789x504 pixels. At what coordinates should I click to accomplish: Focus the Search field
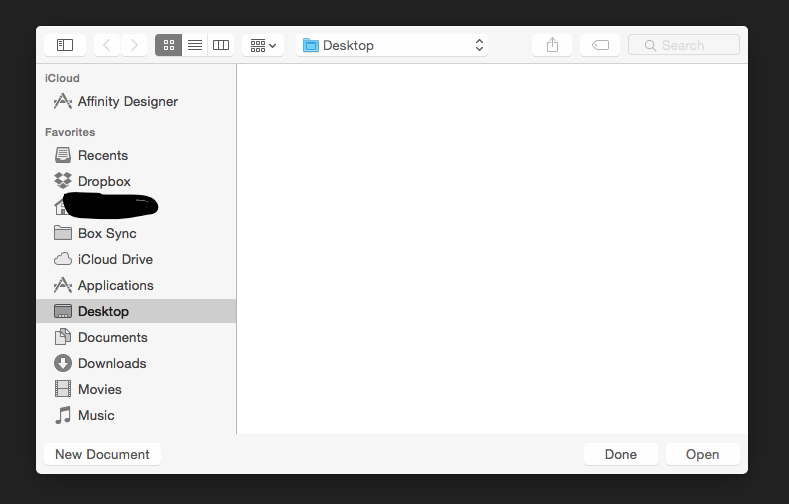pos(684,45)
